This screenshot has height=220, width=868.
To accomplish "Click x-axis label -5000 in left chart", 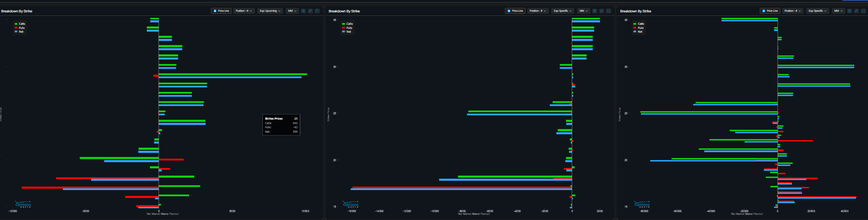I will tap(86, 211).
